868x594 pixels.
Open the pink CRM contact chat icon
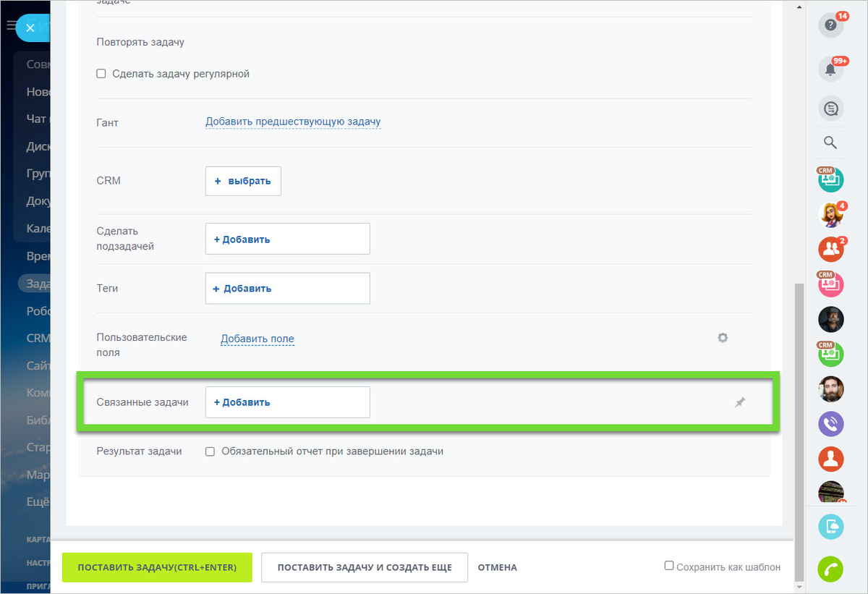831,284
